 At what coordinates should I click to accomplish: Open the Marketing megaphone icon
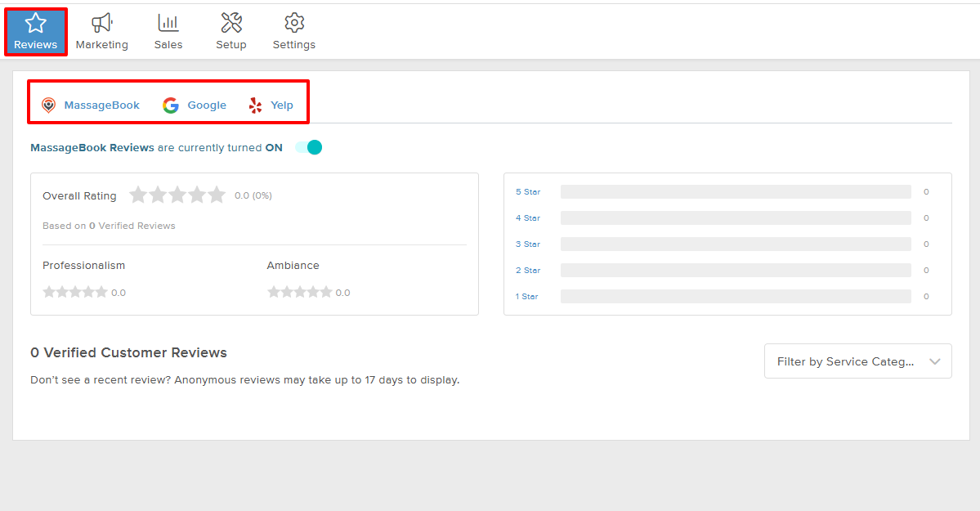pos(102,23)
